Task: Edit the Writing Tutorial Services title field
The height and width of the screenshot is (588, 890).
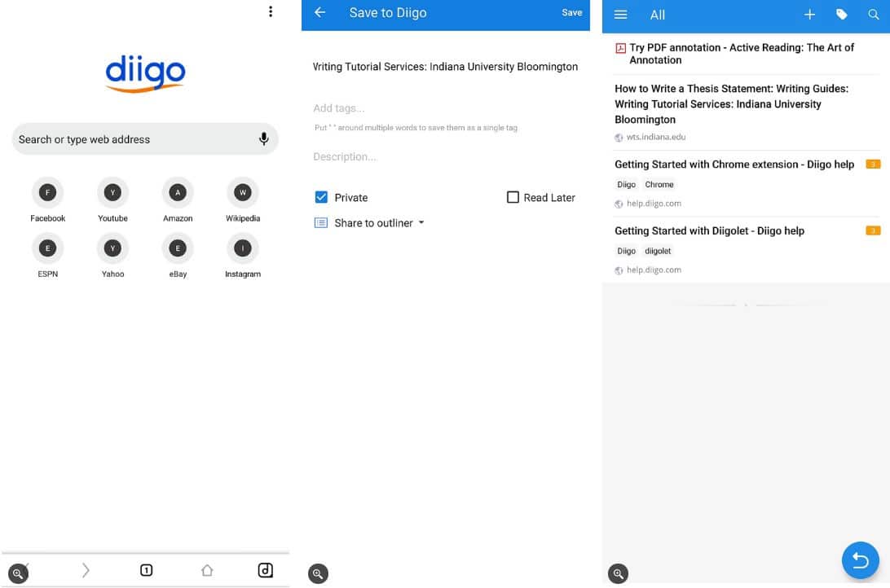Action: click(446, 67)
